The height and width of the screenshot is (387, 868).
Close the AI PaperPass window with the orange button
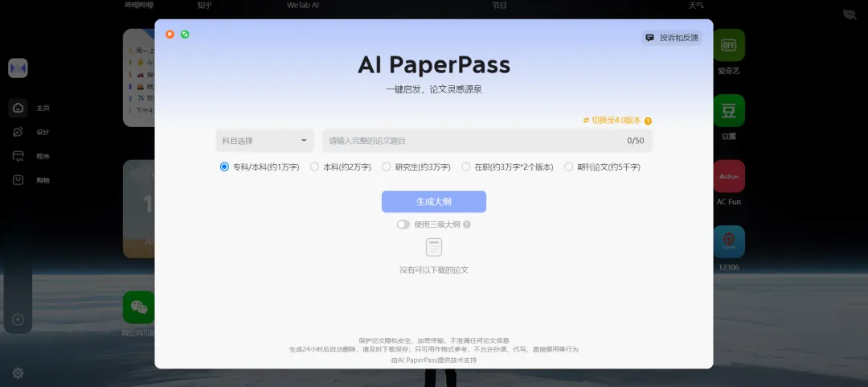click(x=170, y=35)
